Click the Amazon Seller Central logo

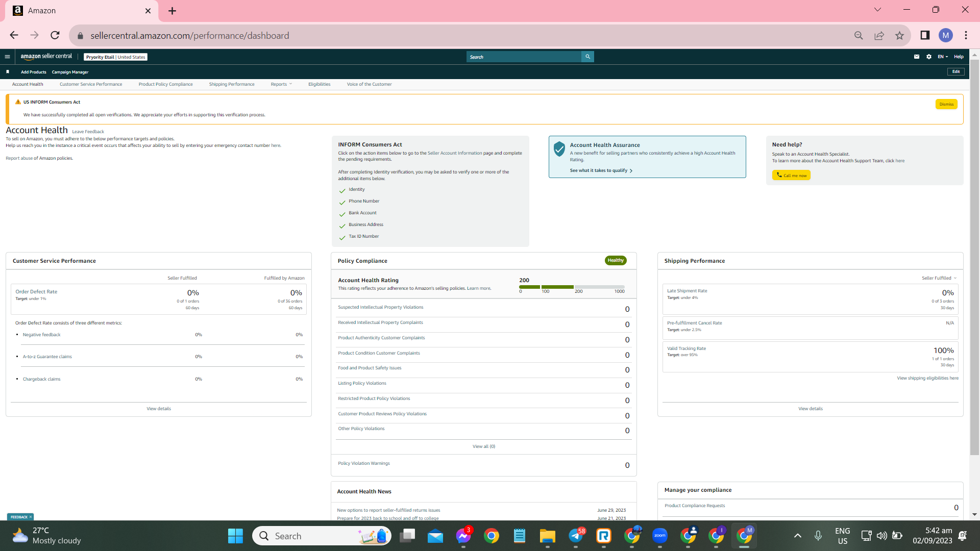pyautogui.click(x=46, y=57)
